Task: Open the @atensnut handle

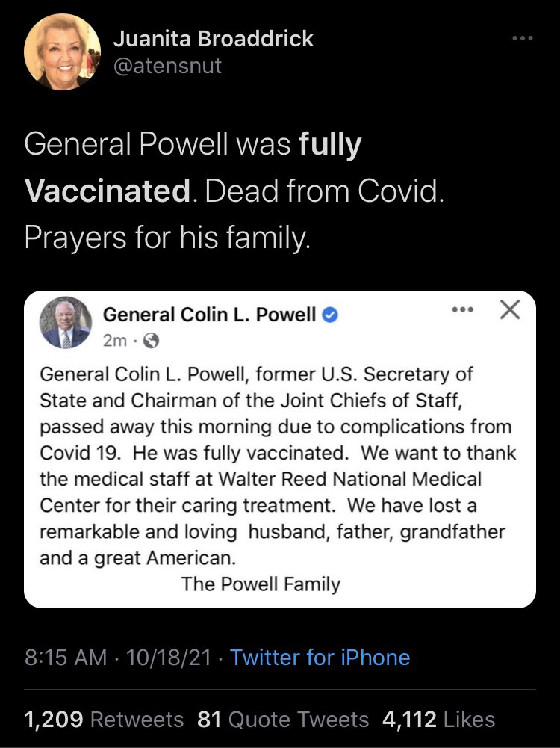Action: tap(167, 65)
